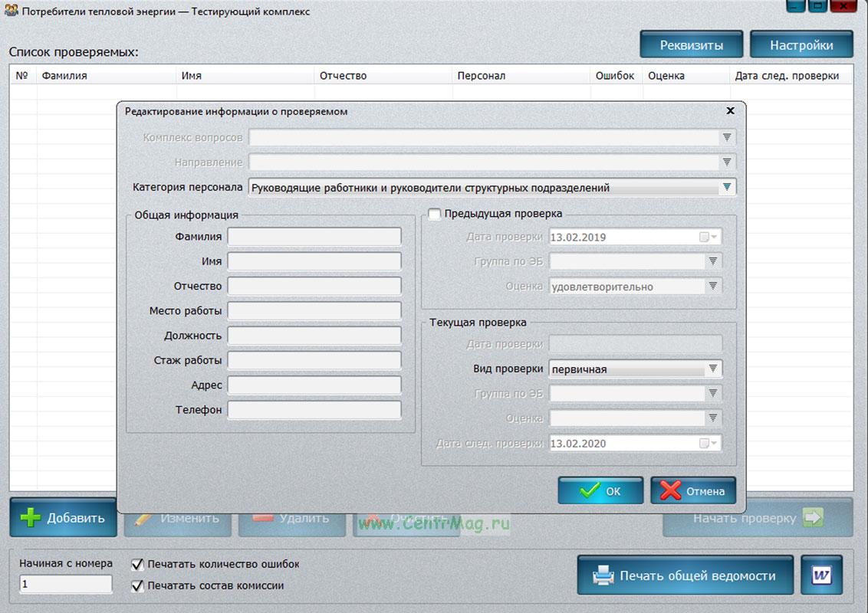
Task: Toggle Печатать количество ошибок checkbox
Action: [137, 565]
